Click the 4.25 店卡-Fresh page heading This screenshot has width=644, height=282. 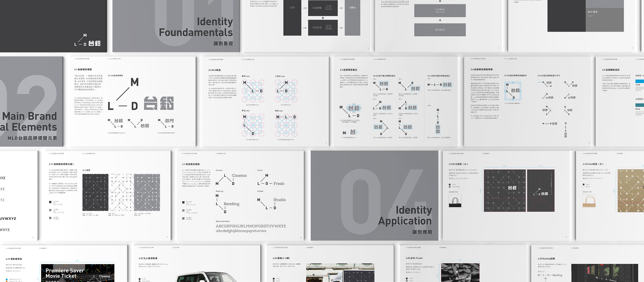click(x=414, y=258)
